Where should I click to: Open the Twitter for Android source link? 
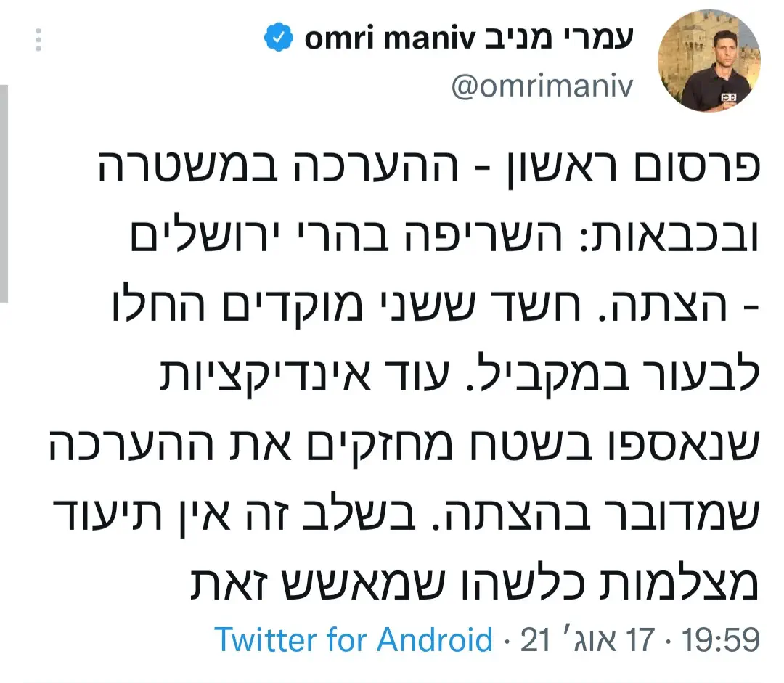[x=354, y=640]
